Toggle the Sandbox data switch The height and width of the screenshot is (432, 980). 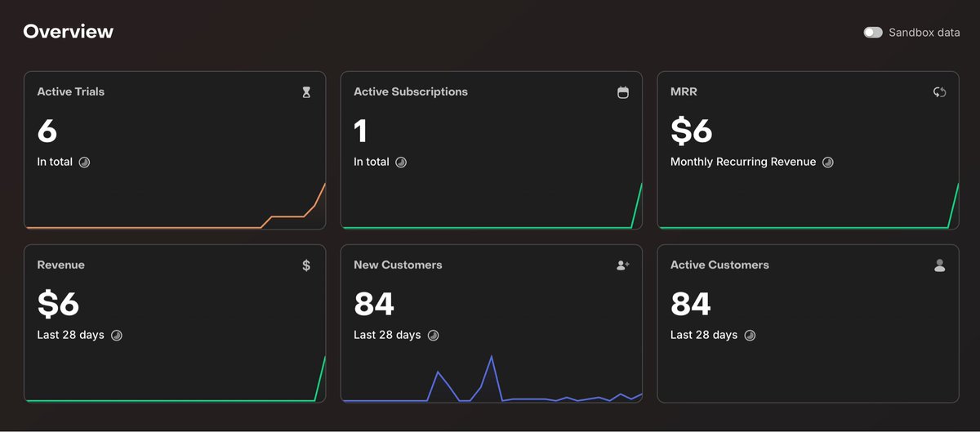[873, 33]
